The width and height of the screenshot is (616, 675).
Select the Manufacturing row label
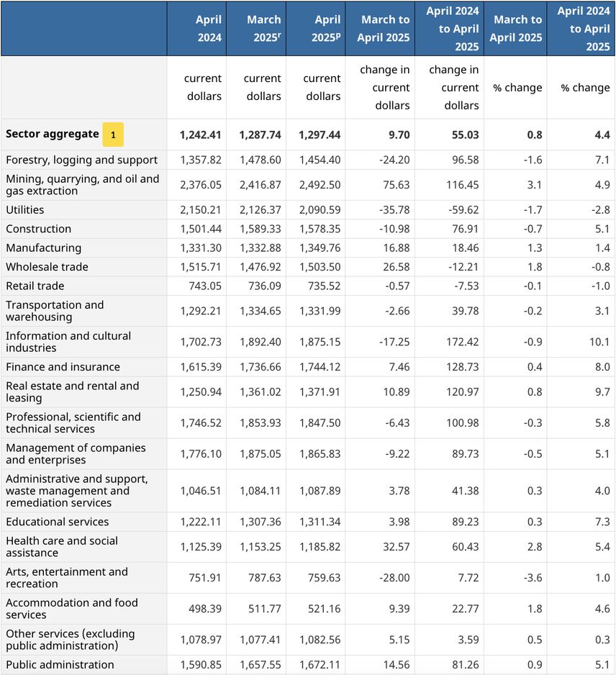pyautogui.click(x=43, y=248)
